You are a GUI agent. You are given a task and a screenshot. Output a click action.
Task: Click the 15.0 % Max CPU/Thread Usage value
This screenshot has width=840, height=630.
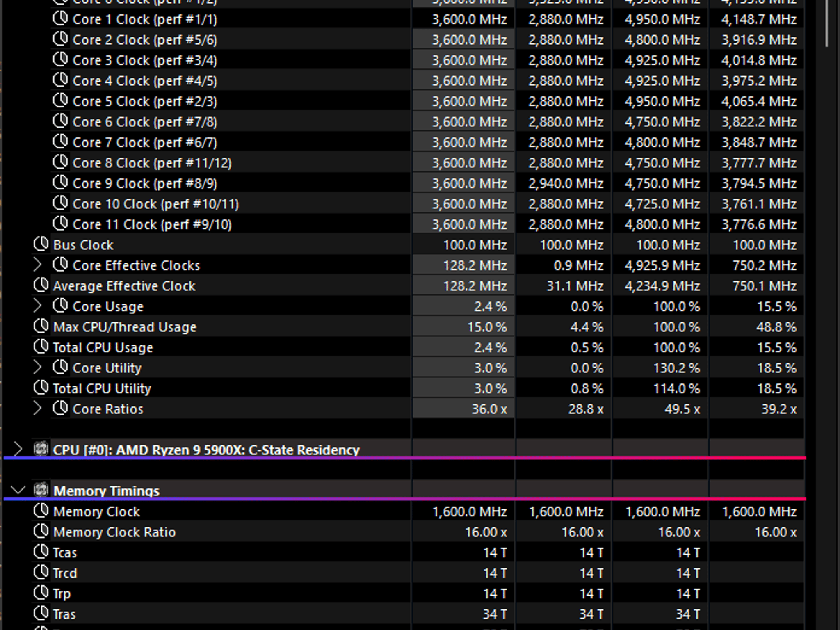click(x=487, y=327)
